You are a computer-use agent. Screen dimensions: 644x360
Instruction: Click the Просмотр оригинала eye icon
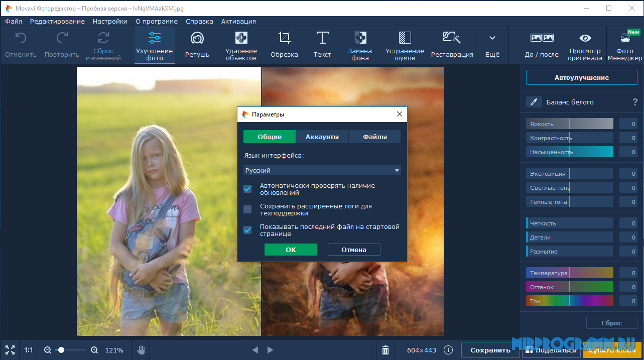[x=585, y=38]
